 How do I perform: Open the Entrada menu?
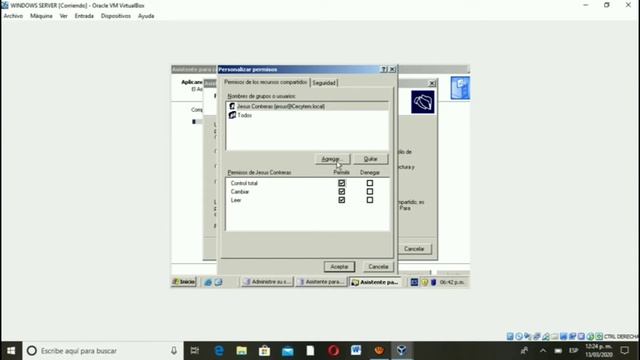(x=84, y=16)
